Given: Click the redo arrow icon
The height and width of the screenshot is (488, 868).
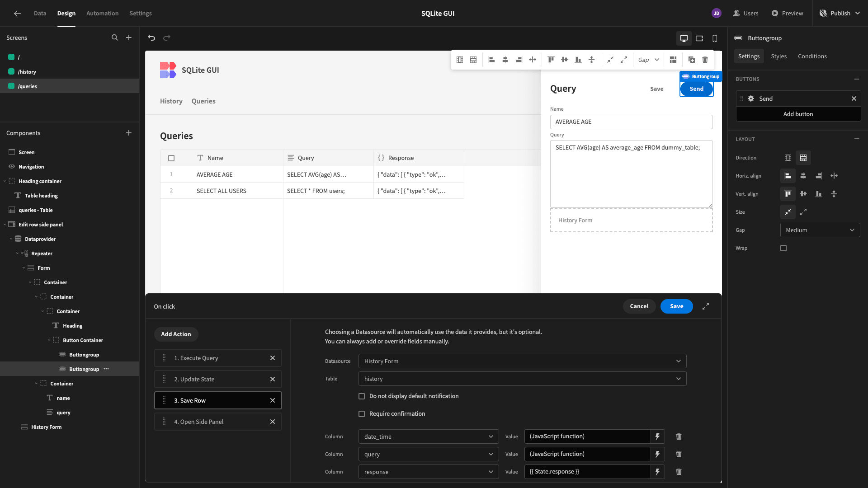Looking at the screenshot, I should pos(167,38).
